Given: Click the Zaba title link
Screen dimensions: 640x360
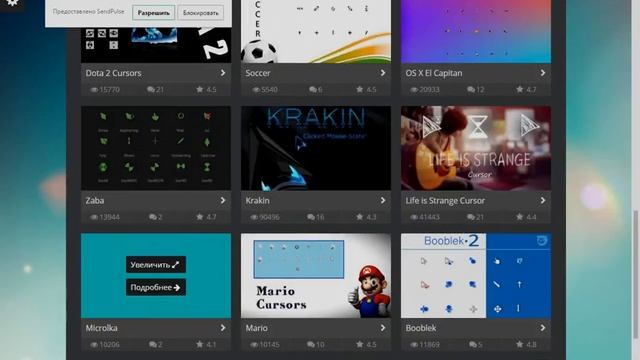Looking at the screenshot, I should (x=95, y=200).
